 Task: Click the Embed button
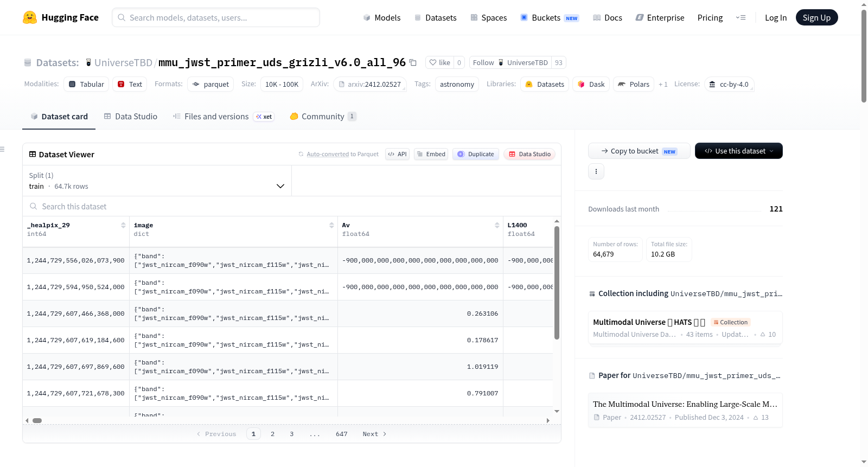pos(431,154)
